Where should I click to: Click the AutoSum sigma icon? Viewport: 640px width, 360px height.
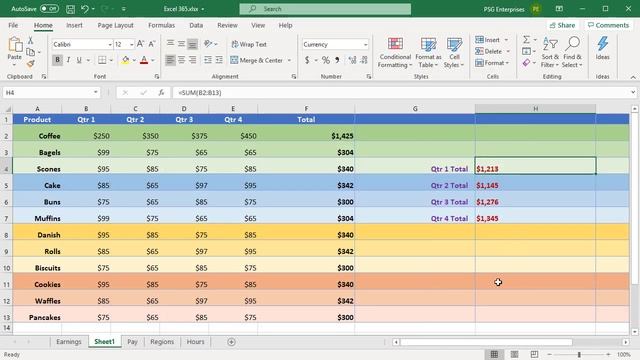click(x=526, y=40)
